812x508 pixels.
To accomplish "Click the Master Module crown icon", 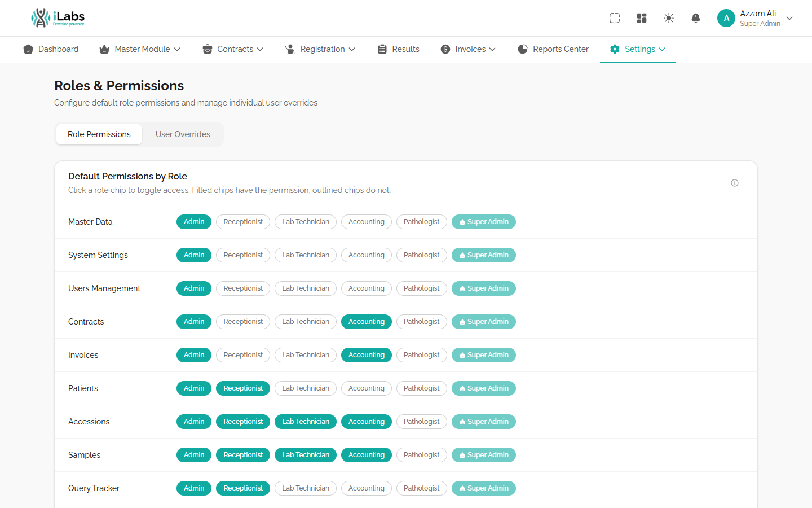I will [104, 49].
